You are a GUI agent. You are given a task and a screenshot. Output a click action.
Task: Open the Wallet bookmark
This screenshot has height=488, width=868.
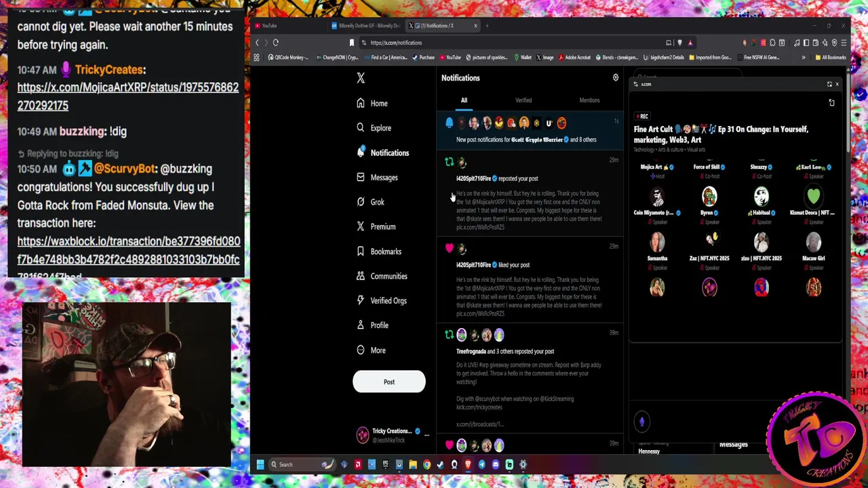pyautogui.click(x=523, y=58)
